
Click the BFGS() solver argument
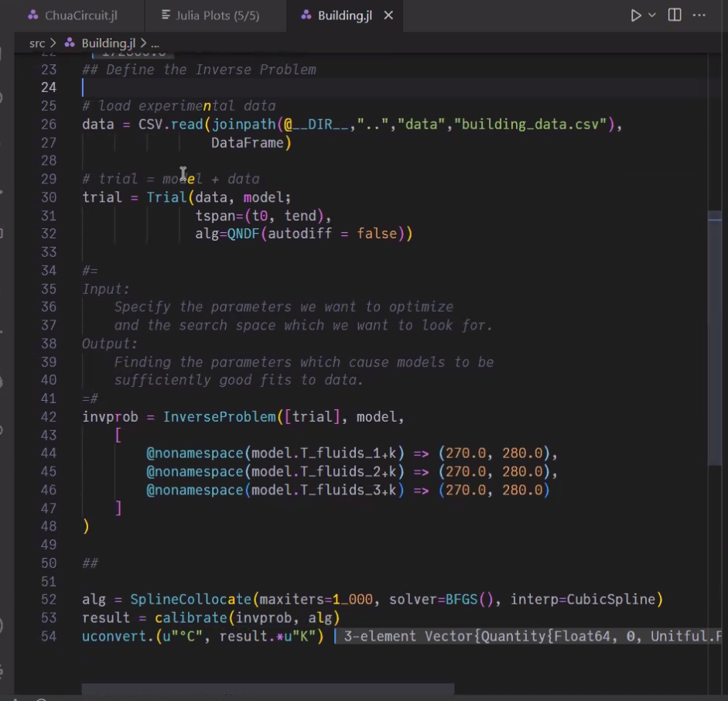[469, 600]
